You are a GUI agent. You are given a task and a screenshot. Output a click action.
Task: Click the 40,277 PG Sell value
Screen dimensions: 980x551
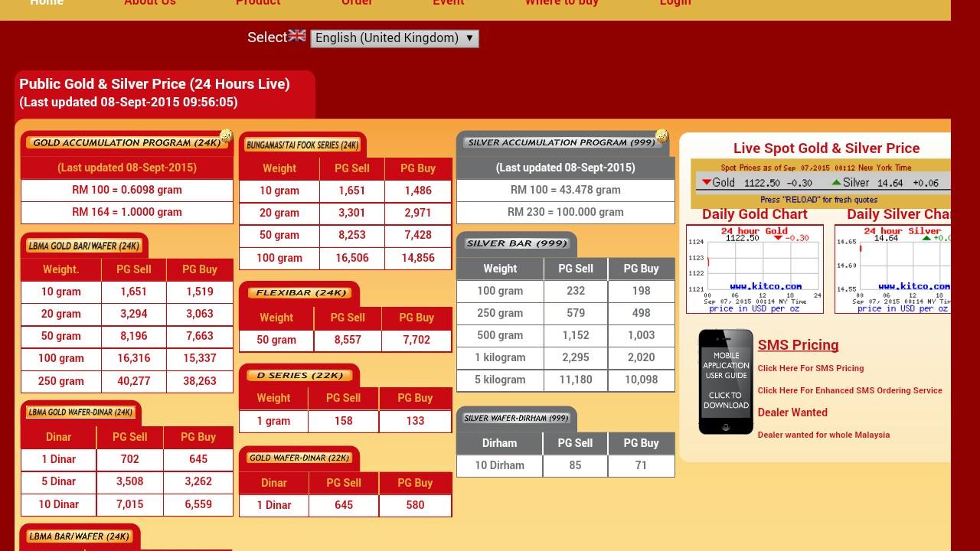click(134, 381)
